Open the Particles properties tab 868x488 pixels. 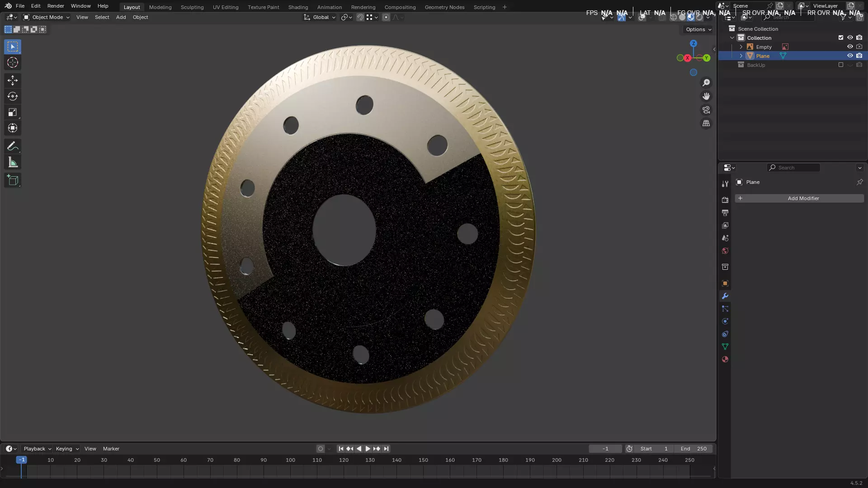click(725, 309)
